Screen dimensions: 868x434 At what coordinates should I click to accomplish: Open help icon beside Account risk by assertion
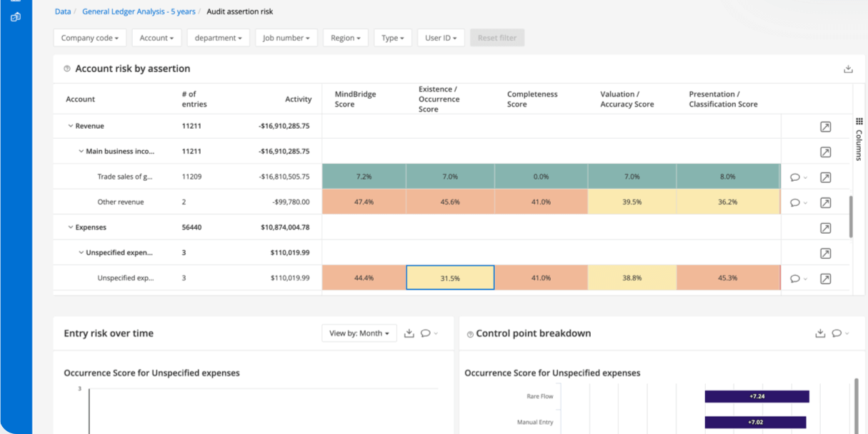(x=67, y=69)
